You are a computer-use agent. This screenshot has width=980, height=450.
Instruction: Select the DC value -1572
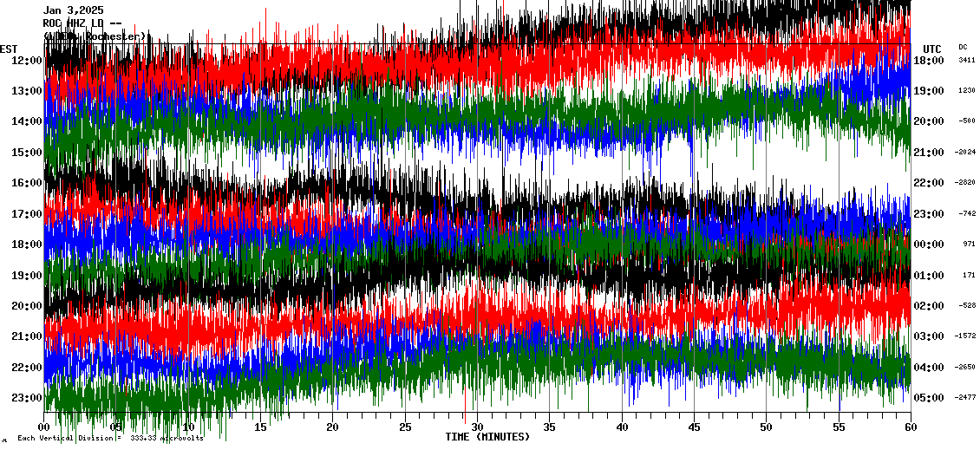pos(965,336)
